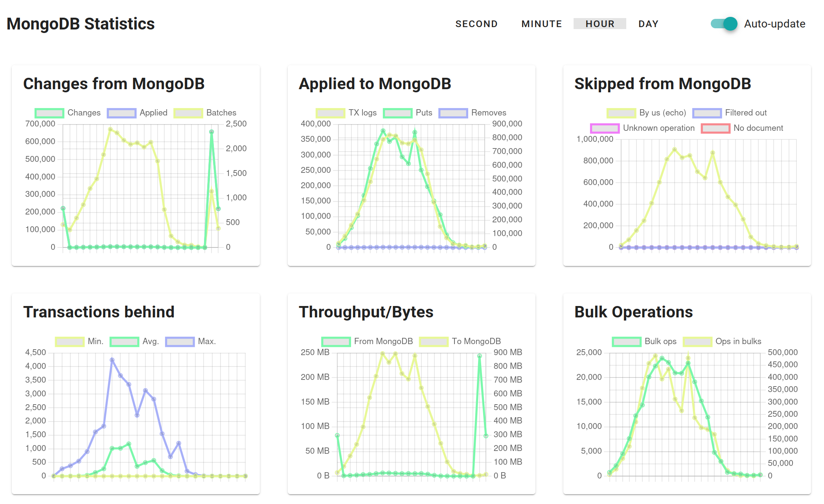The width and height of the screenshot is (824, 504).
Task: Click the Skipped from MongoDB card title
Action: point(663,84)
